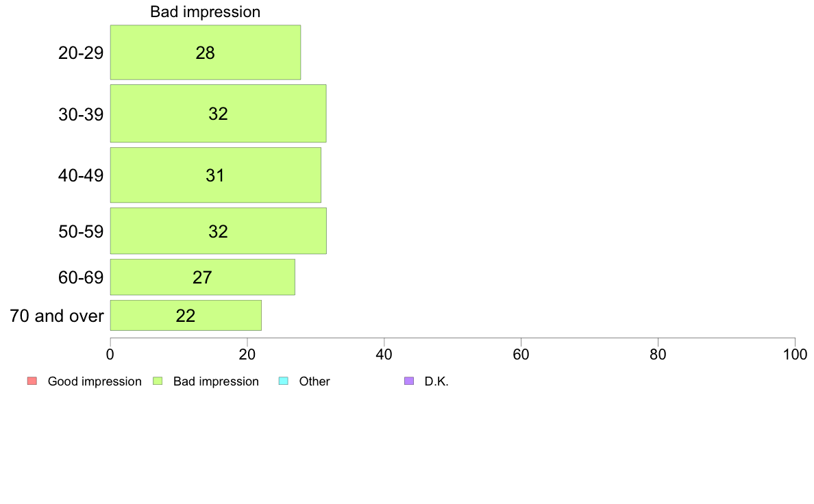The image size is (814, 504).
Task: Click the Other legend label text
Action: [314, 381]
